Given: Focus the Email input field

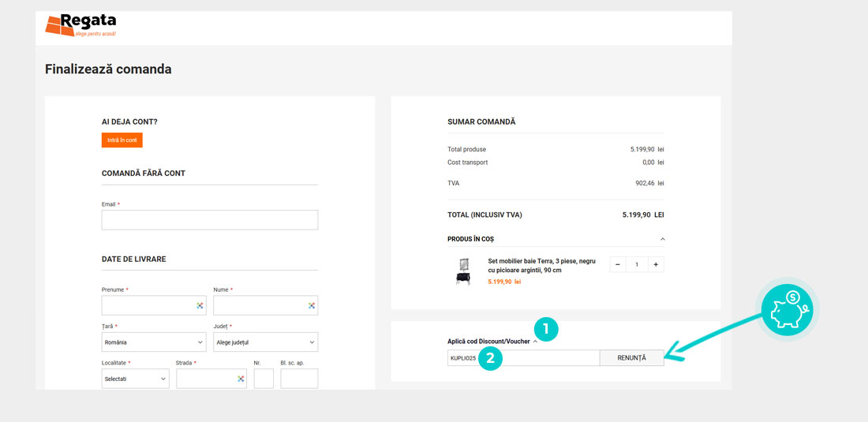Looking at the screenshot, I should coord(209,220).
